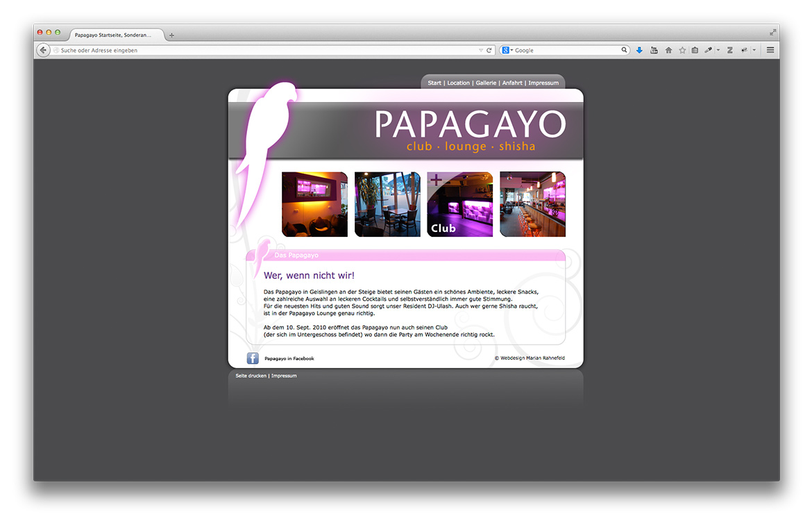Go to the browser Home icon
Screen dimensions: 812x521
pos(668,50)
